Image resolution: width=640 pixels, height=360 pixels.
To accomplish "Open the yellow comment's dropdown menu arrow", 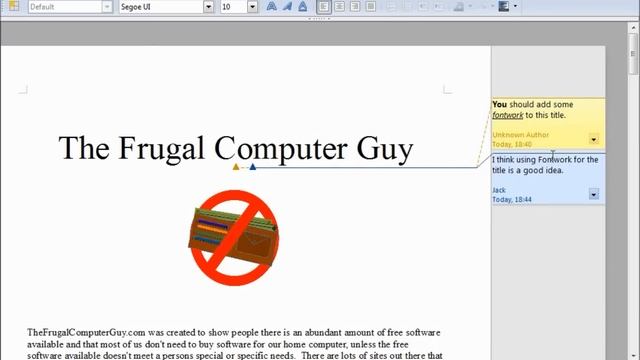I will (594, 139).
